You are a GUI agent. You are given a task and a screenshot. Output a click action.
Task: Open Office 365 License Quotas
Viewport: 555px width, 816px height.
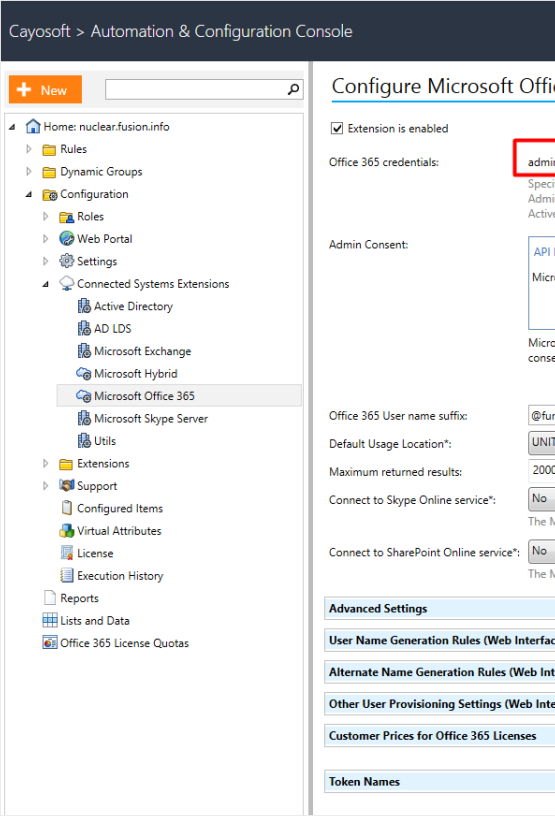click(124, 643)
